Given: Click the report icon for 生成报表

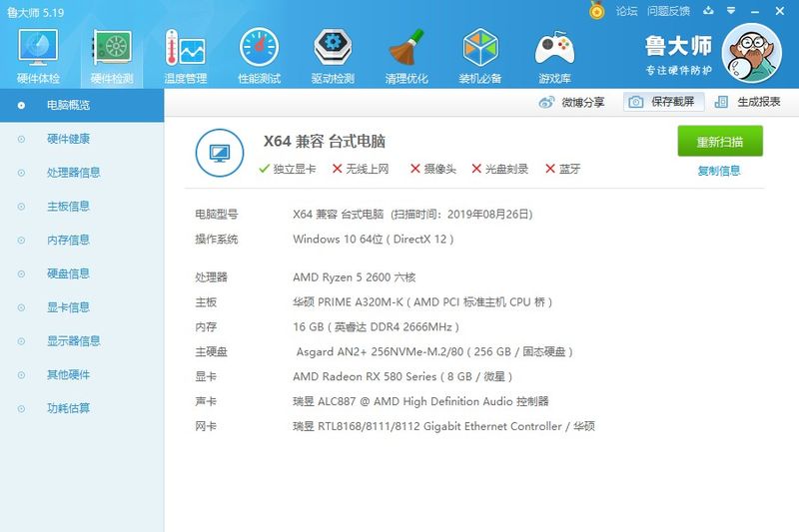Looking at the screenshot, I should coord(721,102).
